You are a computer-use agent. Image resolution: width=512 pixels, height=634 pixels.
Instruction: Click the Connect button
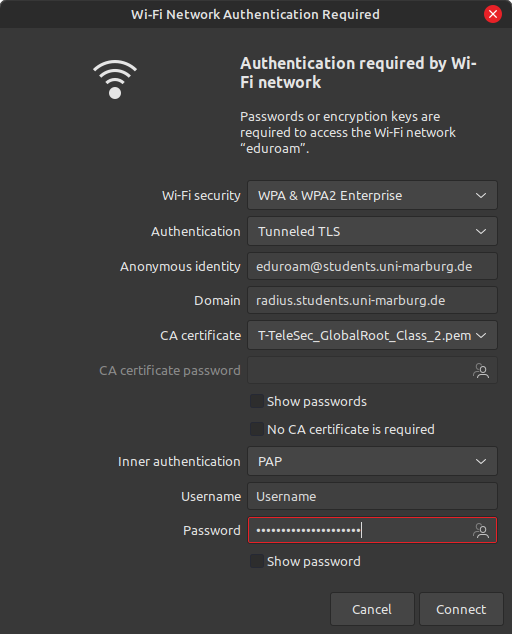coord(461,609)
